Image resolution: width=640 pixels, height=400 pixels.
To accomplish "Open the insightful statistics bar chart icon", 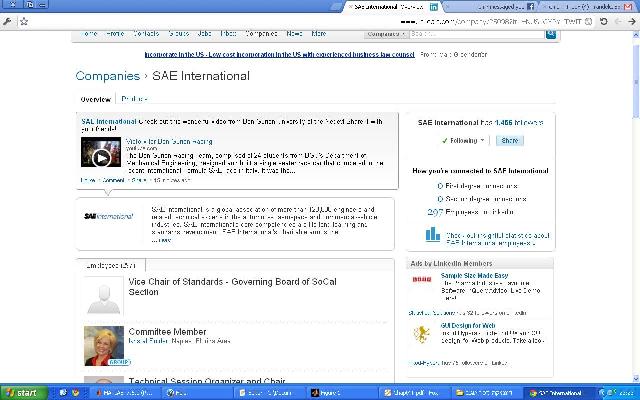I will (432, 234).
